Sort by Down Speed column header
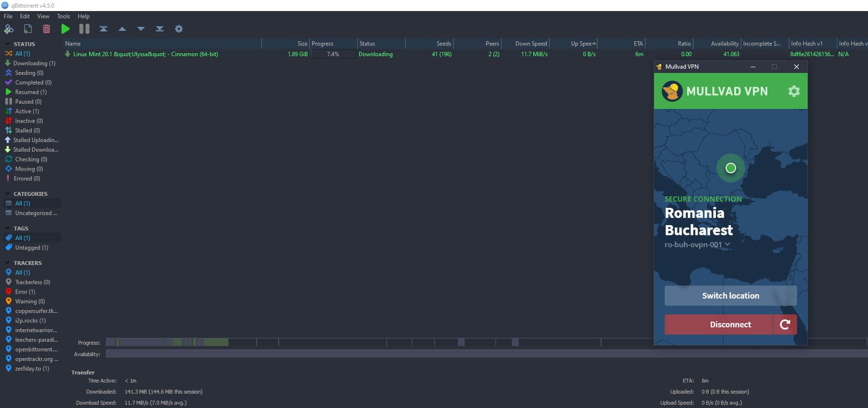The width and height of the screenshot is (868, 408). coord(525,44)
